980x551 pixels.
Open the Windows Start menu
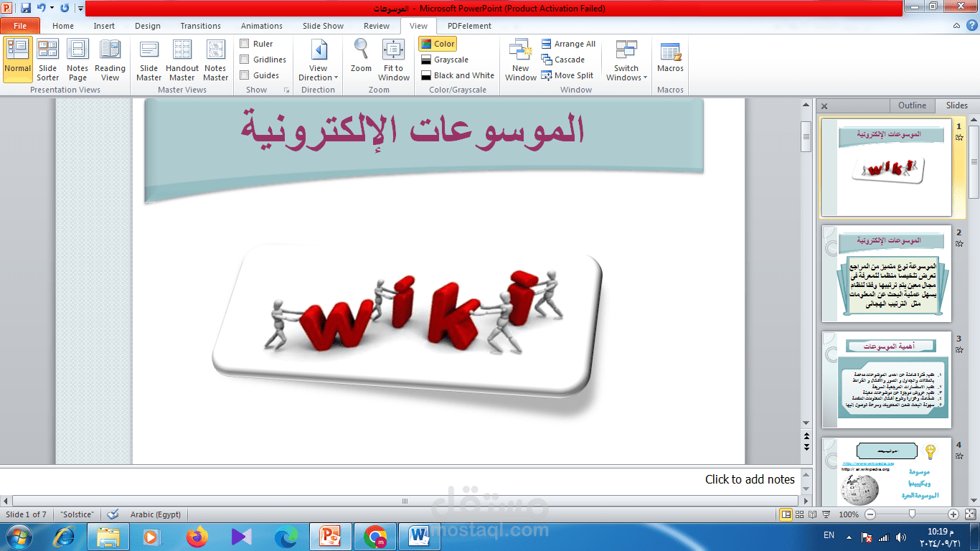pyautogui.click(x=19, y=536)
